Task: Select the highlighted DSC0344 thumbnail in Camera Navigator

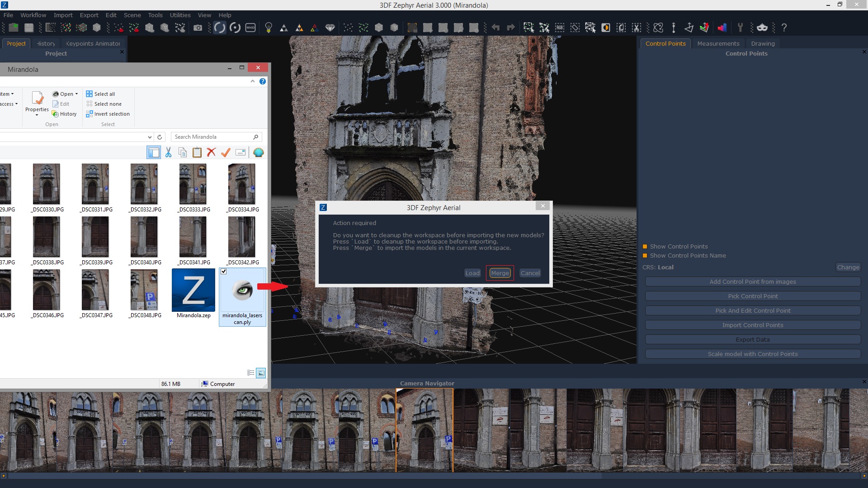Action: click(x=424, y=429)
